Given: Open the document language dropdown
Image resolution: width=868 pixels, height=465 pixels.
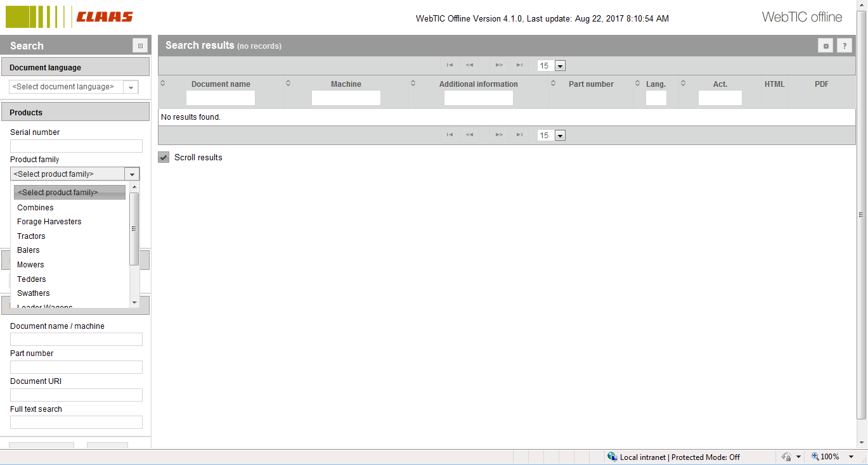Looking at the screenshot, I should pos(131,87).
